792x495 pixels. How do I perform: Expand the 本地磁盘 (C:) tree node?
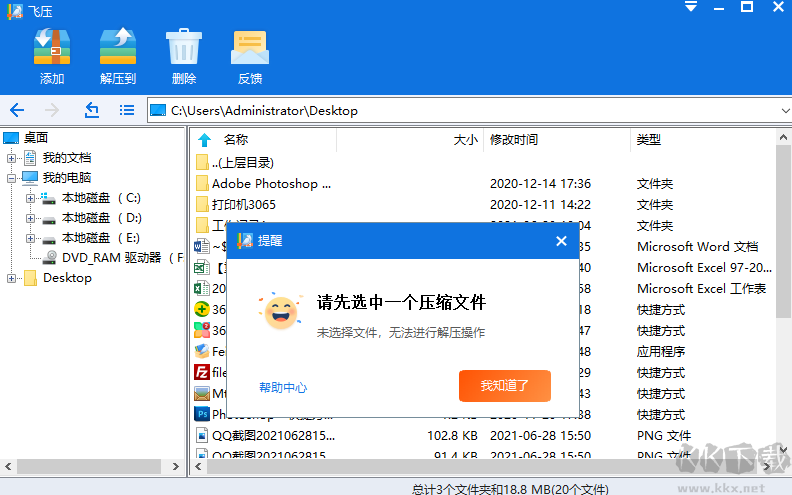[x=31, y=198]
